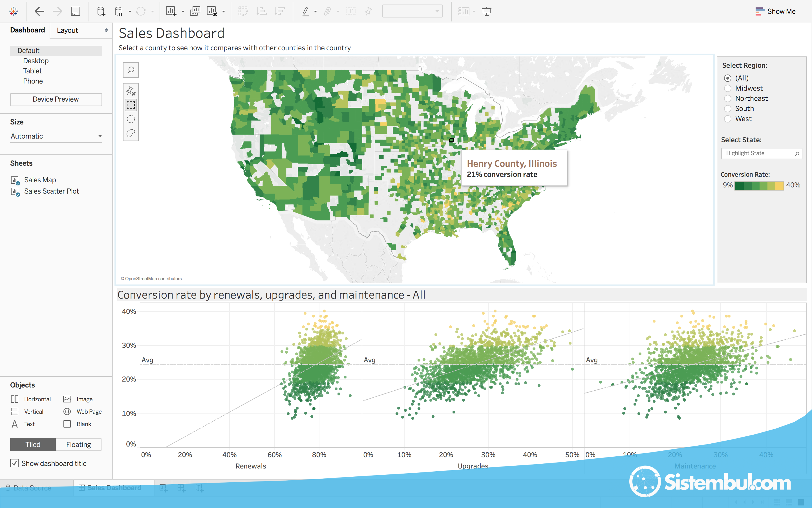This screenshot has height=508, width=812.
Task: Choose the Desktop device layout
Action: pyautogui.click(x=36, y=61)
